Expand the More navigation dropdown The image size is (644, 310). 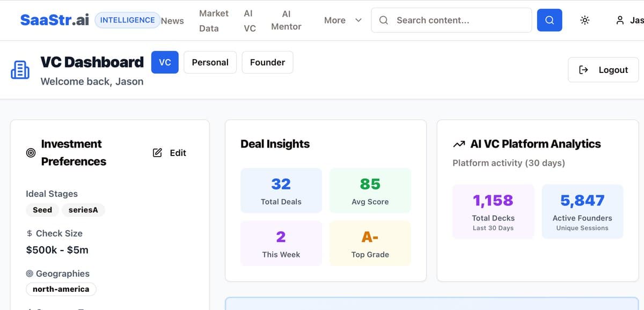(343, 20)
